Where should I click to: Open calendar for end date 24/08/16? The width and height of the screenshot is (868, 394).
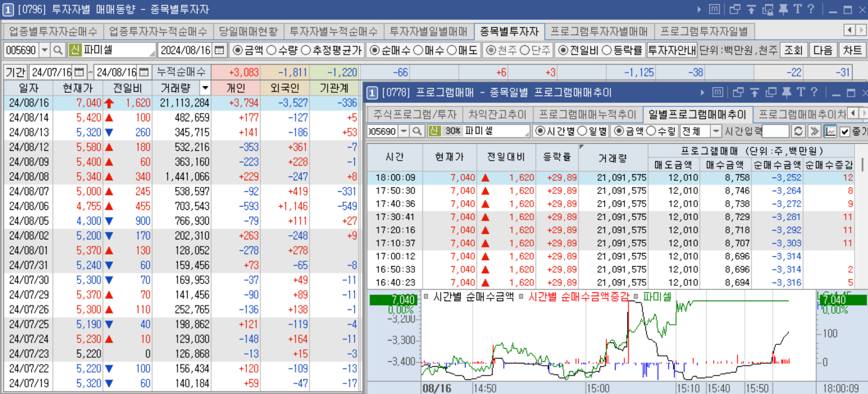pyautogui.click(x=144, y=72)
